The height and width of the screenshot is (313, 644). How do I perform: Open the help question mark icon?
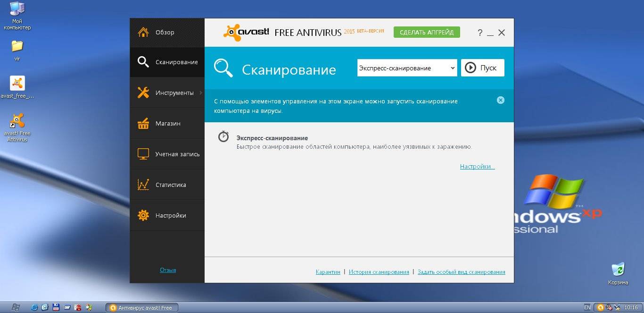480,33
